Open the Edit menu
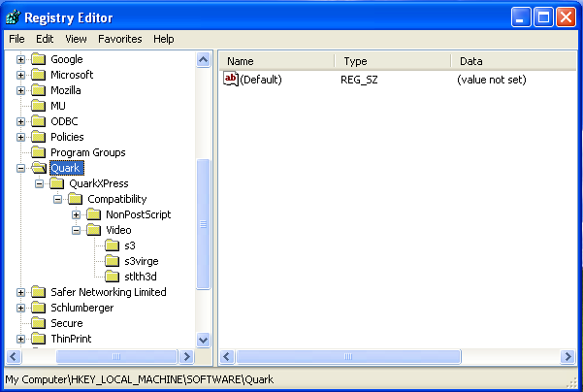Image resolution: width=583 pixels, height=392 pixels. tap(45, 39)
